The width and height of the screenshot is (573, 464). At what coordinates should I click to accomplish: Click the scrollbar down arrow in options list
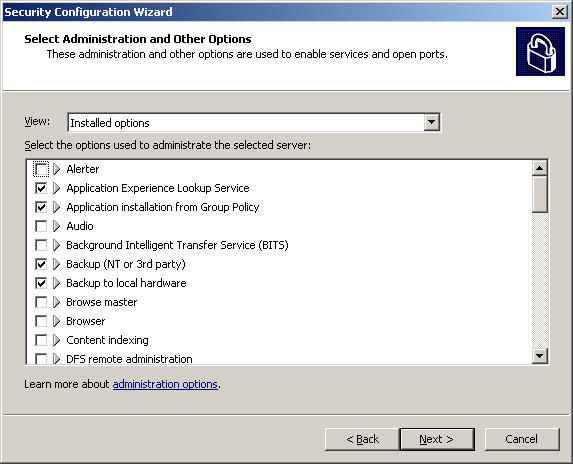point(540,355)
